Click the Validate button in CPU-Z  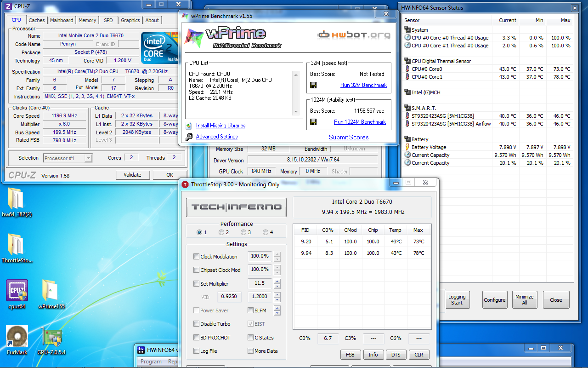coord(132,175)
